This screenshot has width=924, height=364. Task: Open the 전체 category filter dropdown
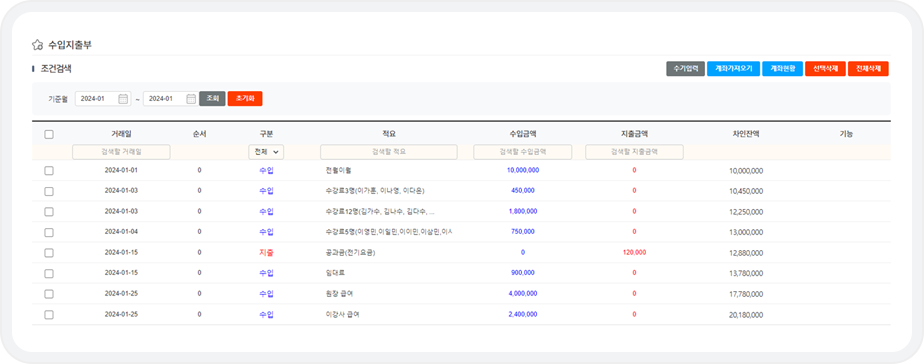point(266,152)
